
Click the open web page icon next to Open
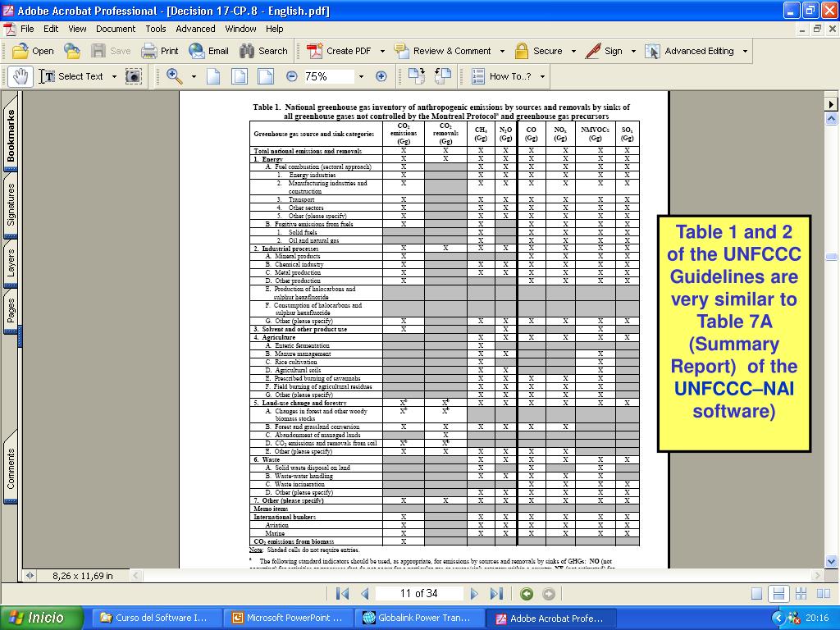(72, 51)
